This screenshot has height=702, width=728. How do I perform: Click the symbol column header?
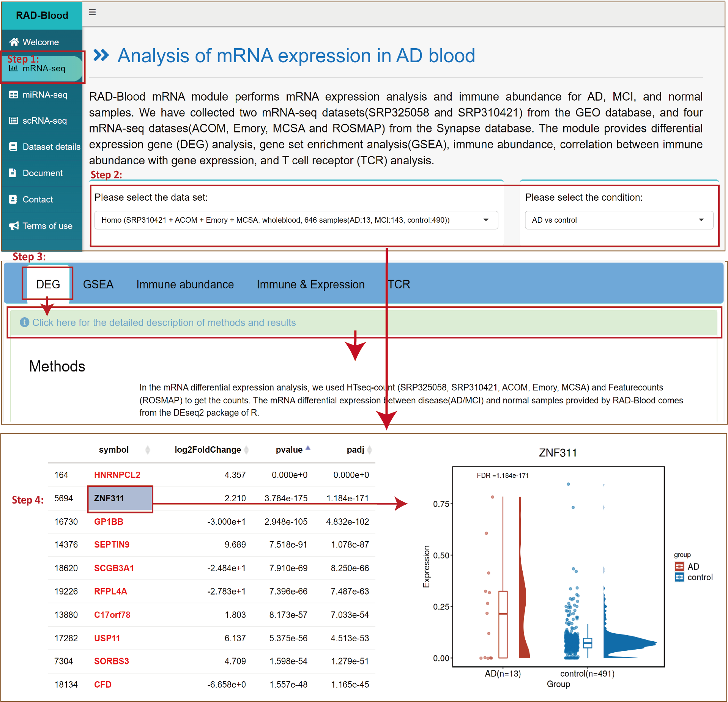pos(113,450)
